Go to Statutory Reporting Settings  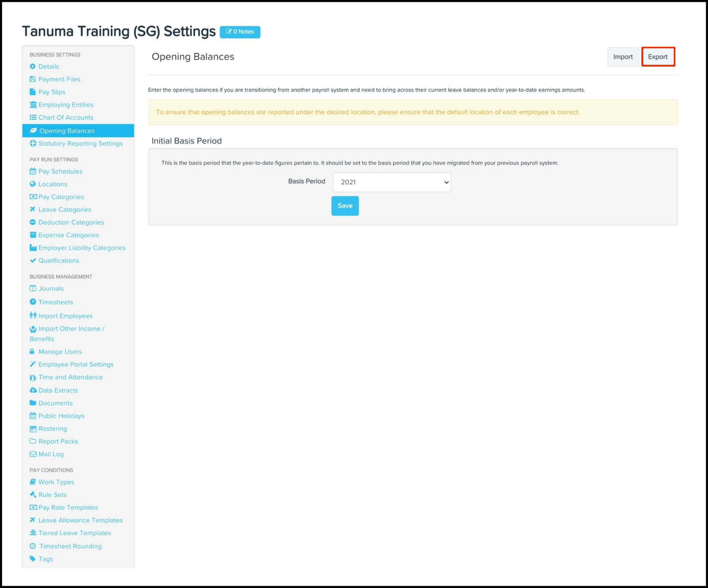coord(80,143)
